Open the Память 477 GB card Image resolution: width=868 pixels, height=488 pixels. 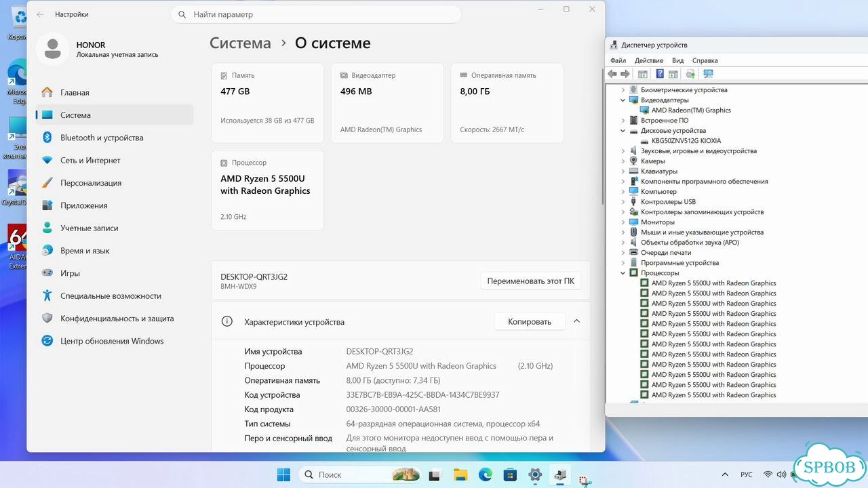point(268,103)
